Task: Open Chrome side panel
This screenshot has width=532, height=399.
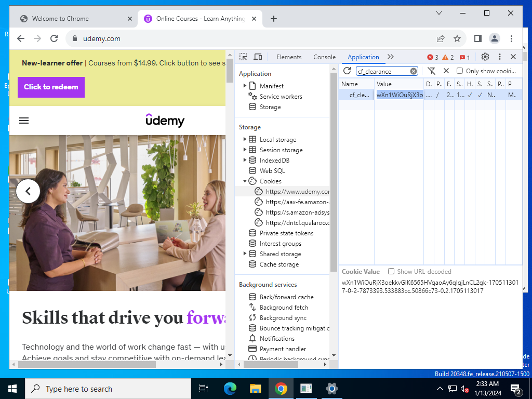Action: [x=478, y=38]
